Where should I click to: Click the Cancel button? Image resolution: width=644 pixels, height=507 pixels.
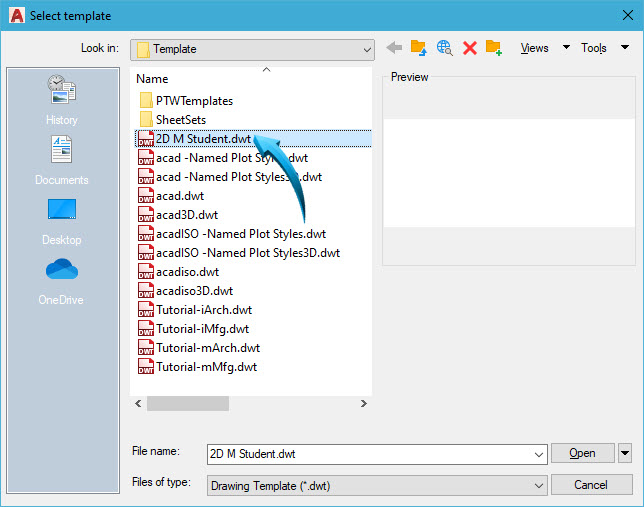pos(591,485)
